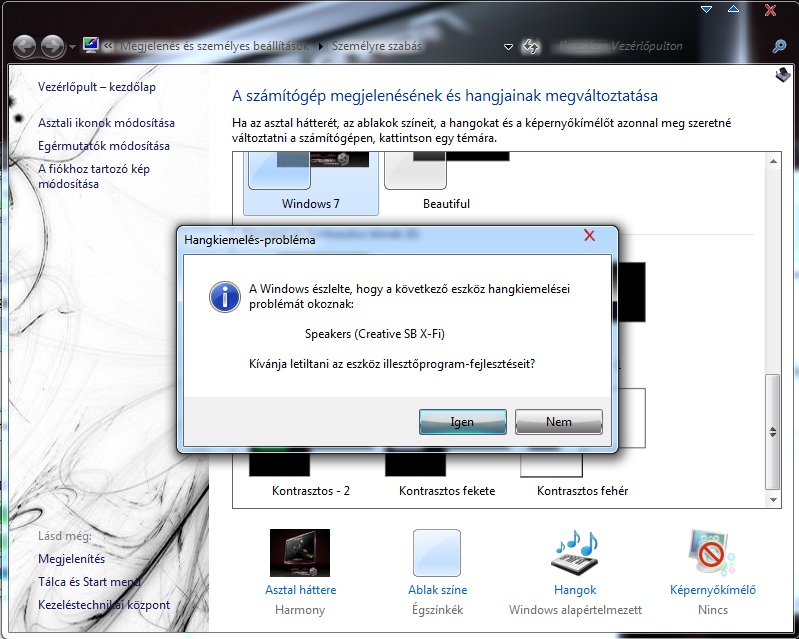Open Asztali ikonok módosítása
The width and height of the screenshot is (799, 639).
(x=106, y=123)
